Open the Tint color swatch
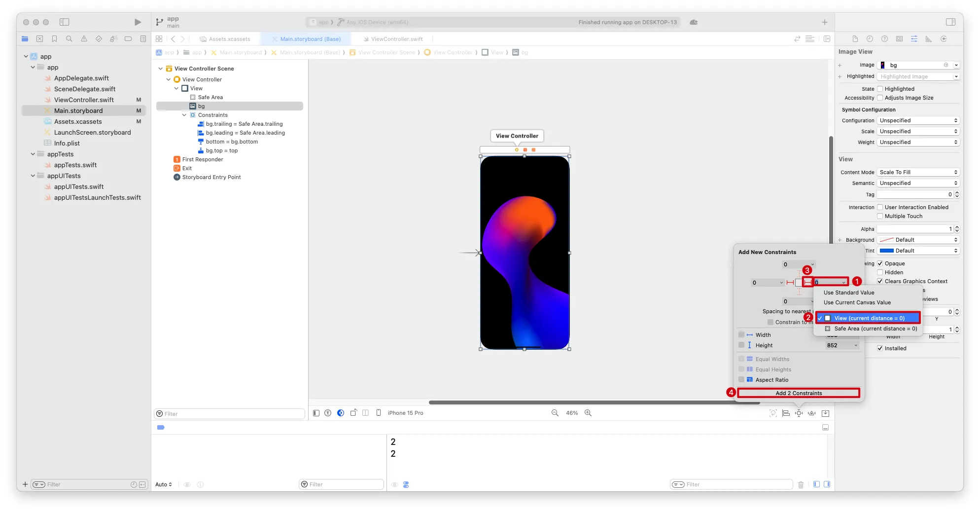Screen dimensions: 980x512 pos(886,251)
